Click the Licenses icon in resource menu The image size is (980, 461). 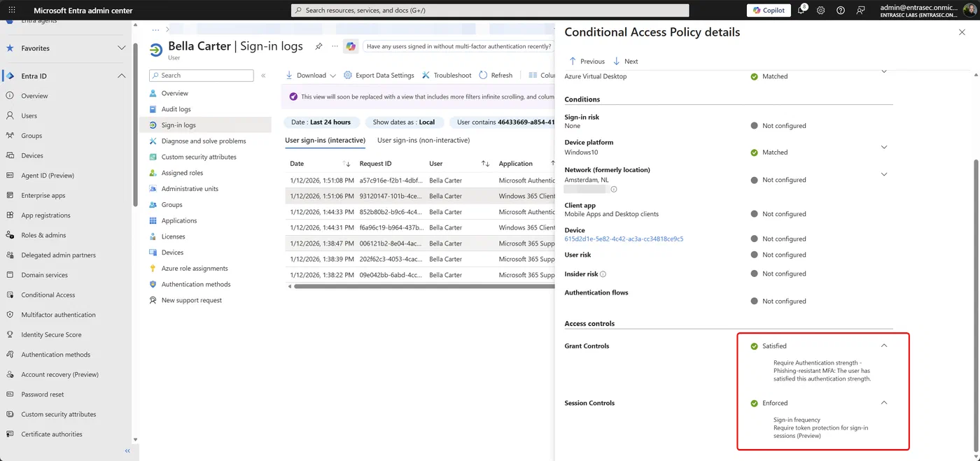153,236
